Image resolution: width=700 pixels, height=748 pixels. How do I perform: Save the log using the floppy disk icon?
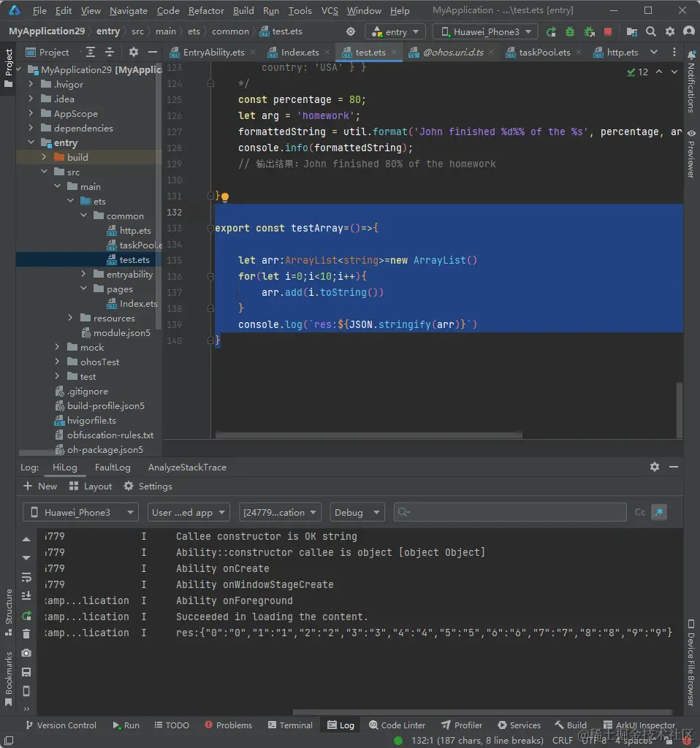click(x=27, y=671)
